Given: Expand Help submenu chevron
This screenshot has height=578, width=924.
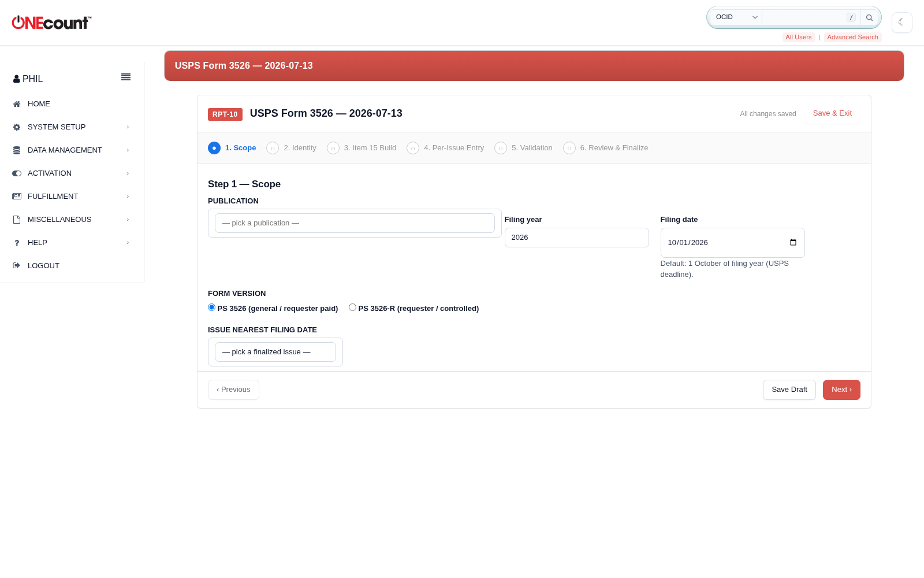Looking at the screenshot, I should point(128,243).
